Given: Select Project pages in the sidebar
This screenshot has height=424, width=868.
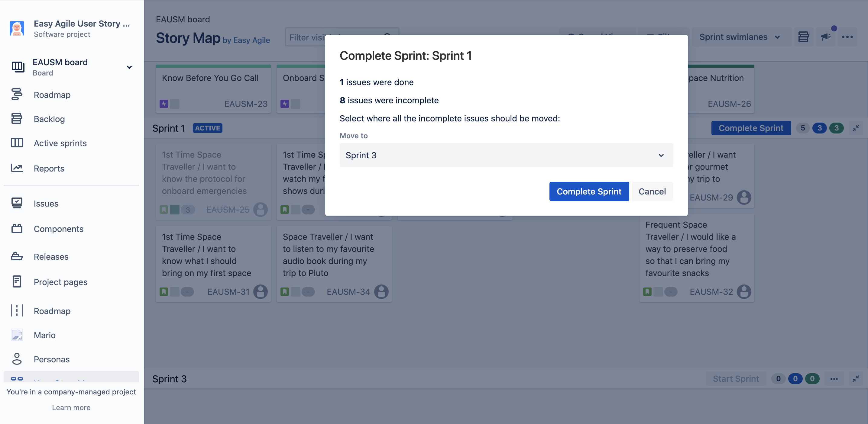Looking at the screenshot, I should (x=60, y=282).
